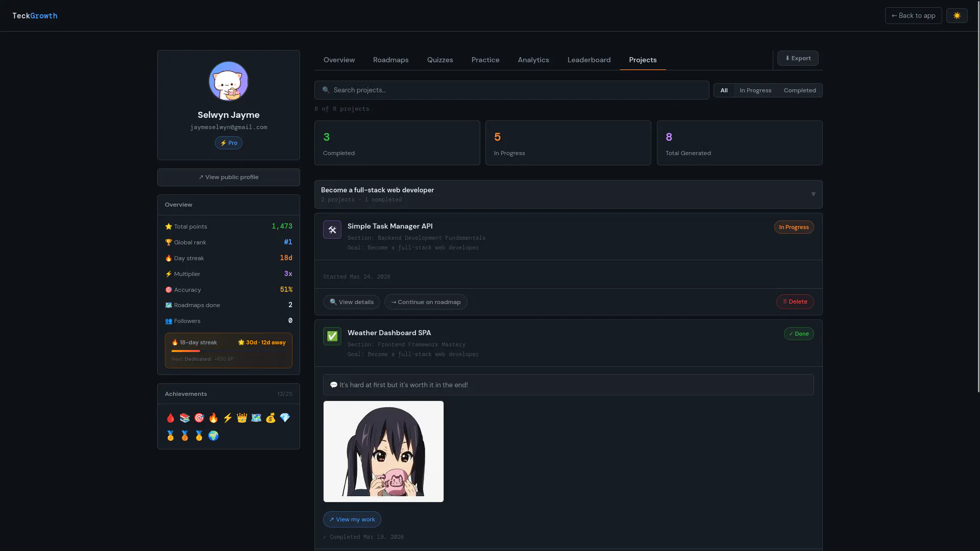Click the trophy icon next to Global rank
Image resolution: width=980 pixels, height=551 pixels.
pos(168,242)
